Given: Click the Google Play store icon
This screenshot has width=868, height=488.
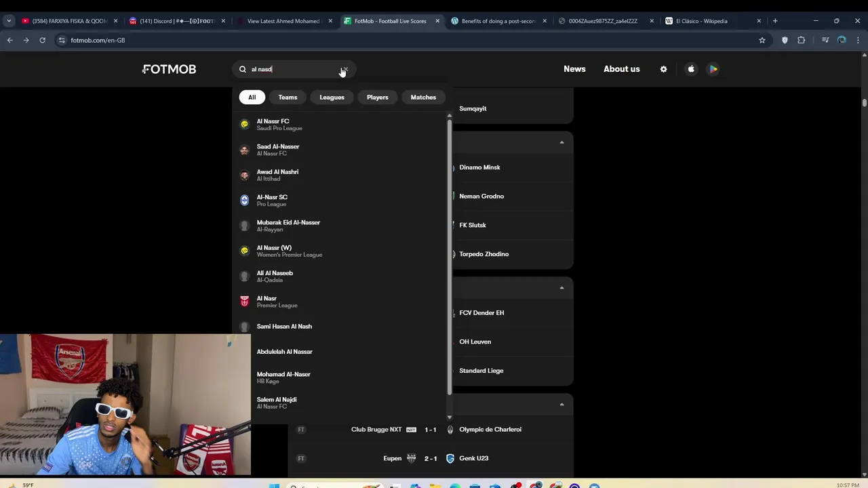Looking at the screenshot, I should point(713,69).
